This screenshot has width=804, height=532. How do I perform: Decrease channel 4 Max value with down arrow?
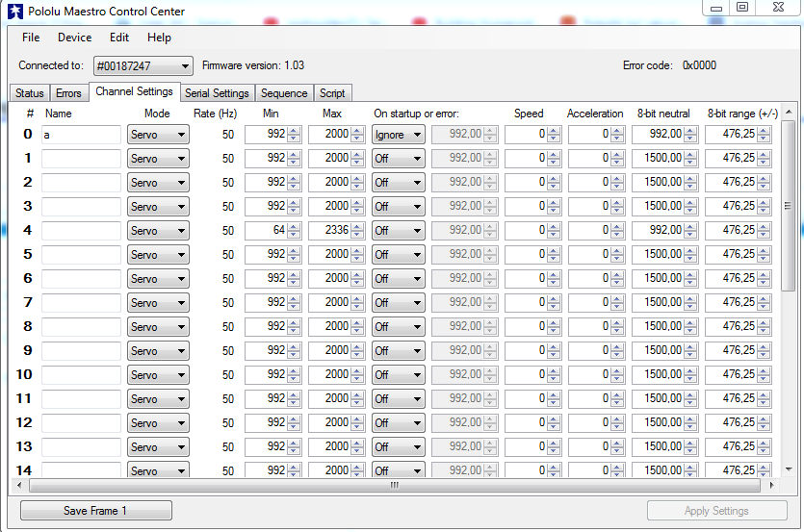point(358,234)
